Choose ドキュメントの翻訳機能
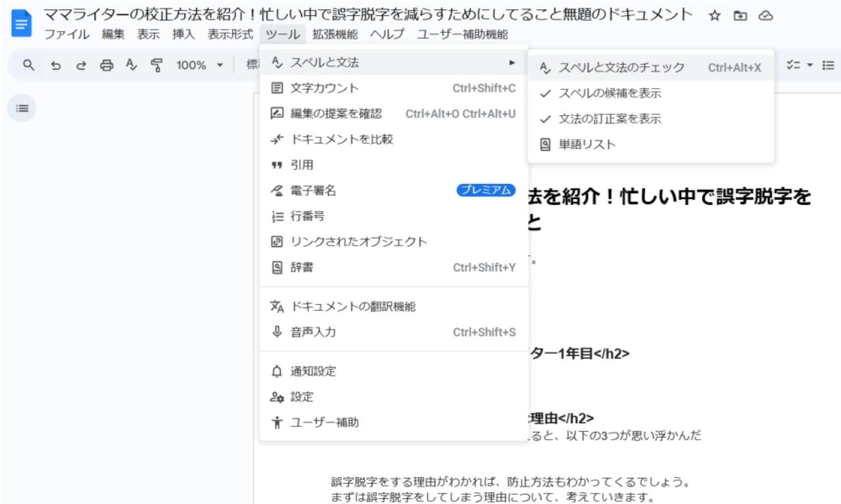Viewport: 841px width, 504px height. pyautogui.click(x=394, y=306)
